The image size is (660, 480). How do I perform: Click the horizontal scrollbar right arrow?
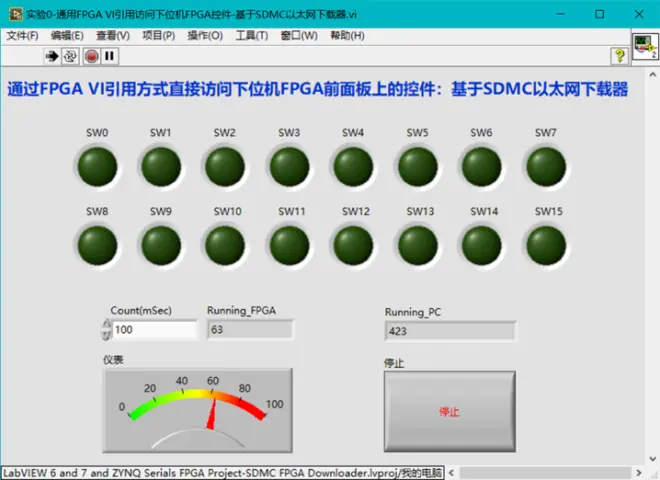(x=639, y=473)
